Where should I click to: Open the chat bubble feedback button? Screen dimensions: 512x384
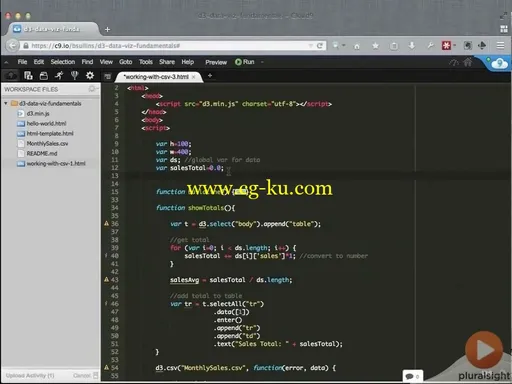coord(412,376)
